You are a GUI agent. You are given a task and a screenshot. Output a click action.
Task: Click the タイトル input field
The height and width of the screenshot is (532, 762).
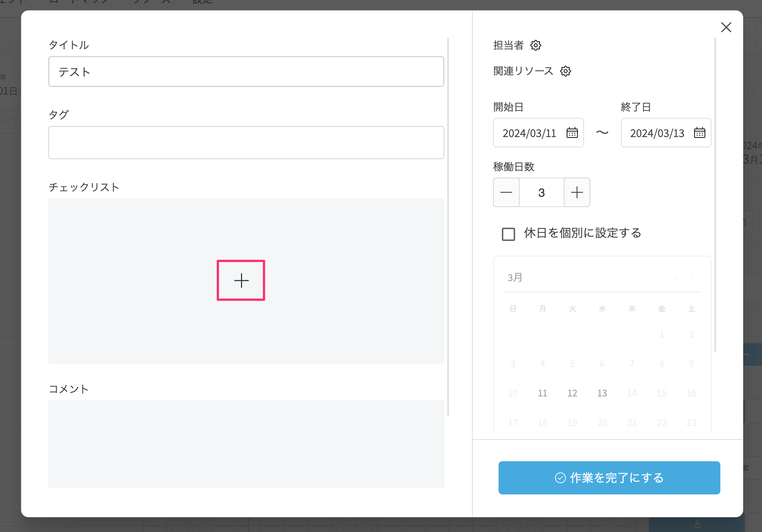click(x=246, y=71)
